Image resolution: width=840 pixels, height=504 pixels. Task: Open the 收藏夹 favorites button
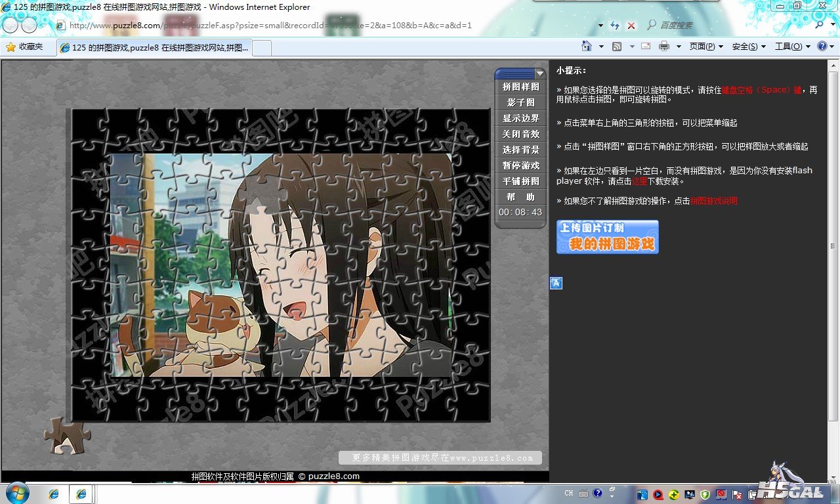coord(24,47)
